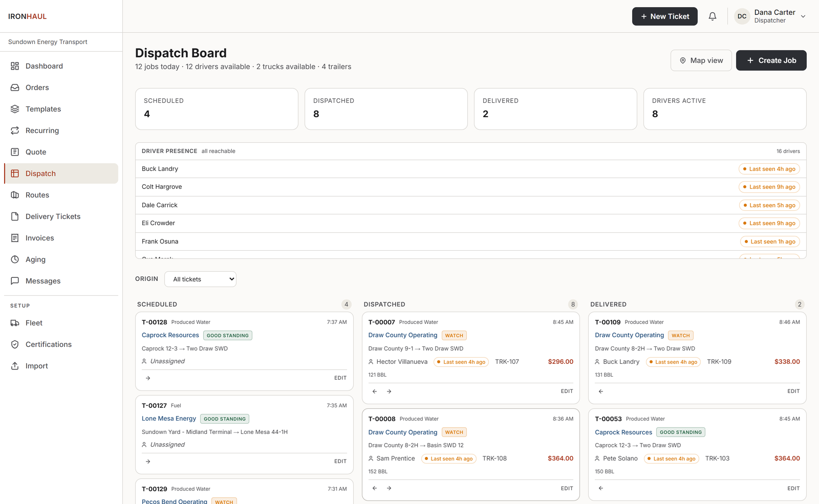Expand the Dana Carter account chevron
The image size is (819, 504).
(x=803, y=16)
